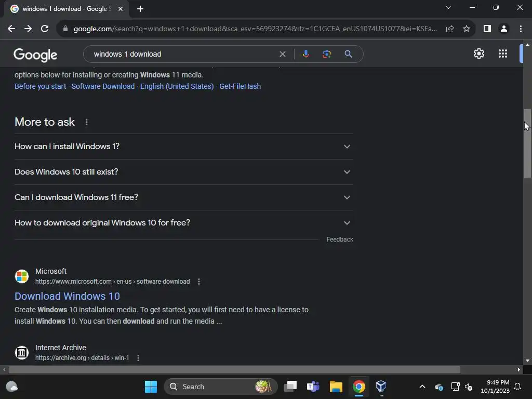The width and height of the screenshot is (532, 399).
Task: Open Download Windows 10 result
Action: point(67,296)
